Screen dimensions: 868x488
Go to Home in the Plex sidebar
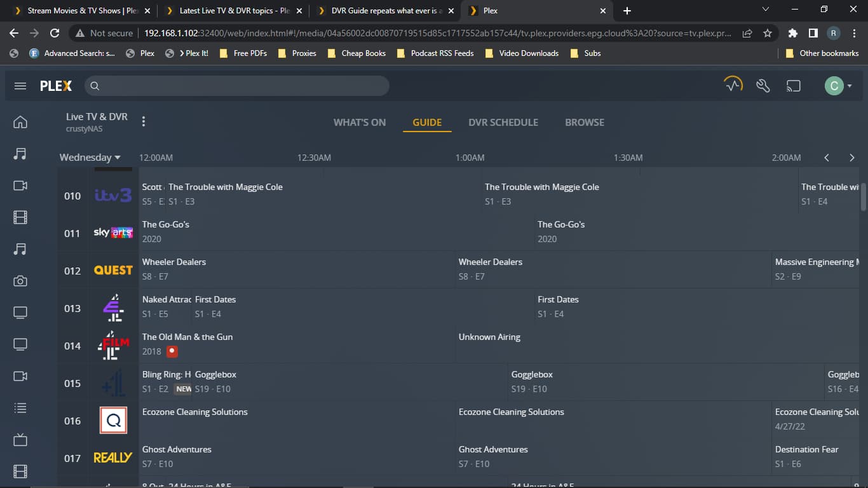[x=20, y=121]
